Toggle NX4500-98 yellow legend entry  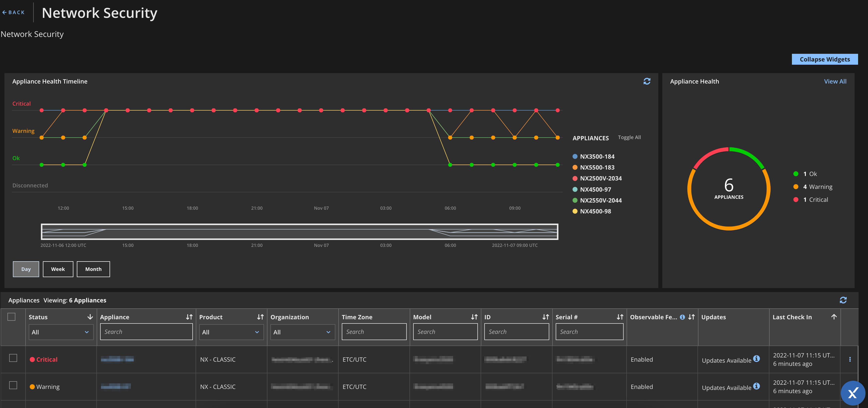(592, 211)
